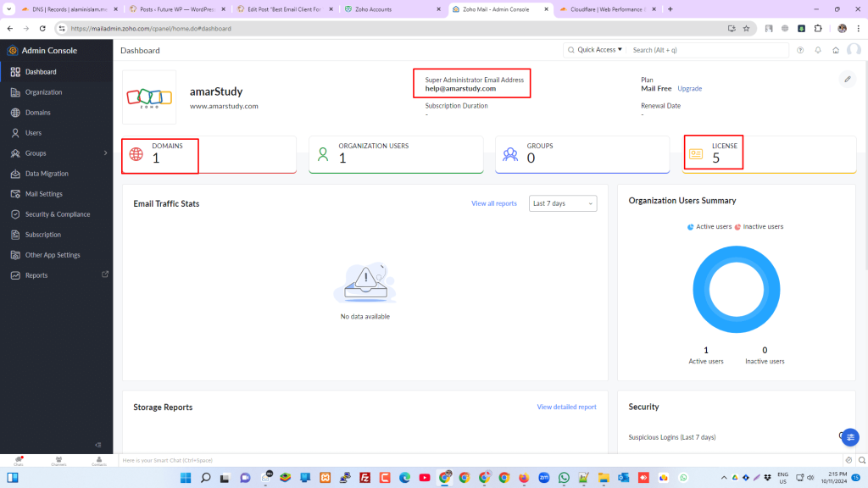The image size is (868, 488).
Task: Collapse the sidebar with the collapse icon
Action: pyautogui.click(x=98, y=445)
